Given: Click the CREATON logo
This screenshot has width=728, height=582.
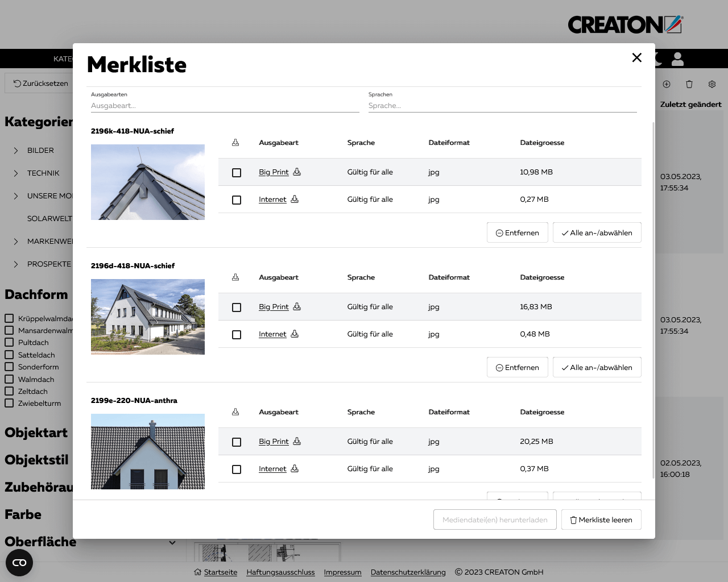Looking at the screenshot, I should click(x=626, y=24).
